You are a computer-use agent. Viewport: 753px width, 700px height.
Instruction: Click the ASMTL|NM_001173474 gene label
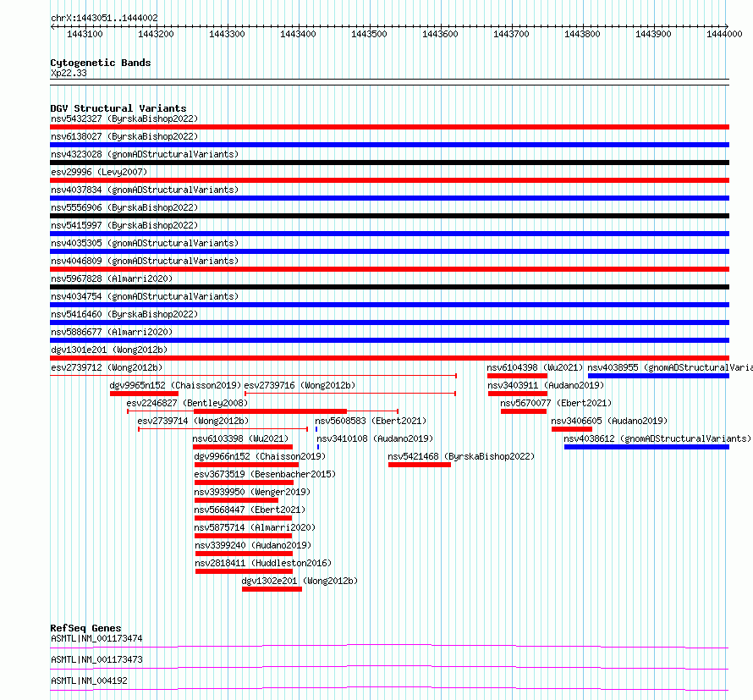click(x=96, y=638)
